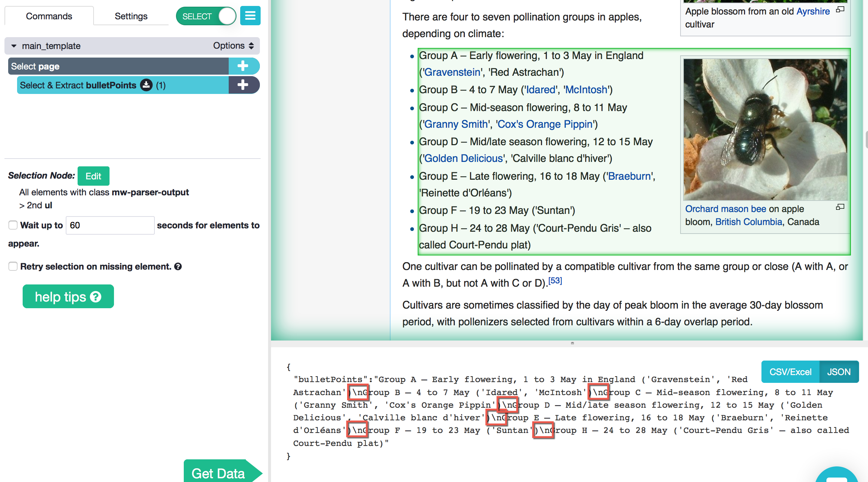Click the 'mw-parser-output' class text
This screenshot has height=482, width=868.
coord(150,192)
